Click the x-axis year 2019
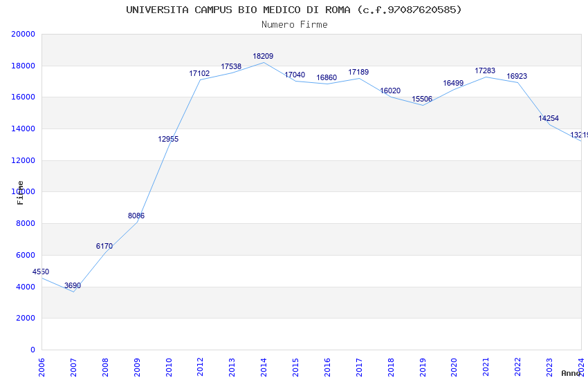This screenshot has height=380, width=588. coord(423,368)
